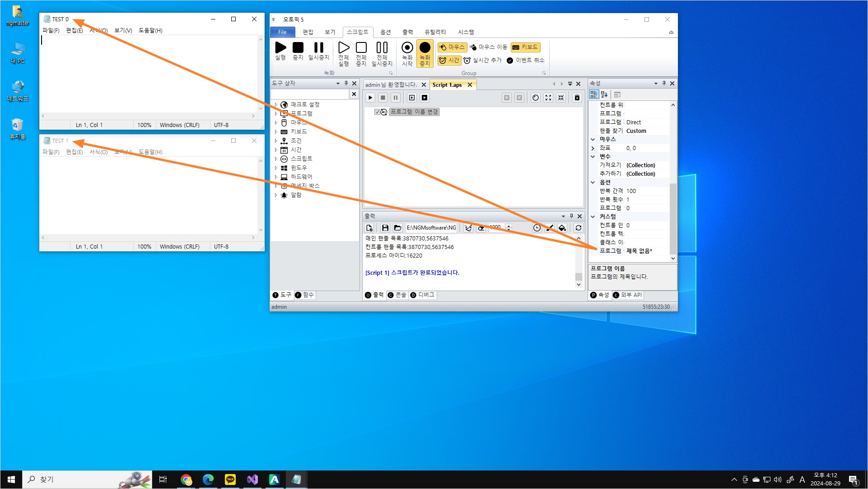Click the 실행 (run) play icon in ribbon
868x489 pixels.
pyautogui.click(x=280, y=48)
